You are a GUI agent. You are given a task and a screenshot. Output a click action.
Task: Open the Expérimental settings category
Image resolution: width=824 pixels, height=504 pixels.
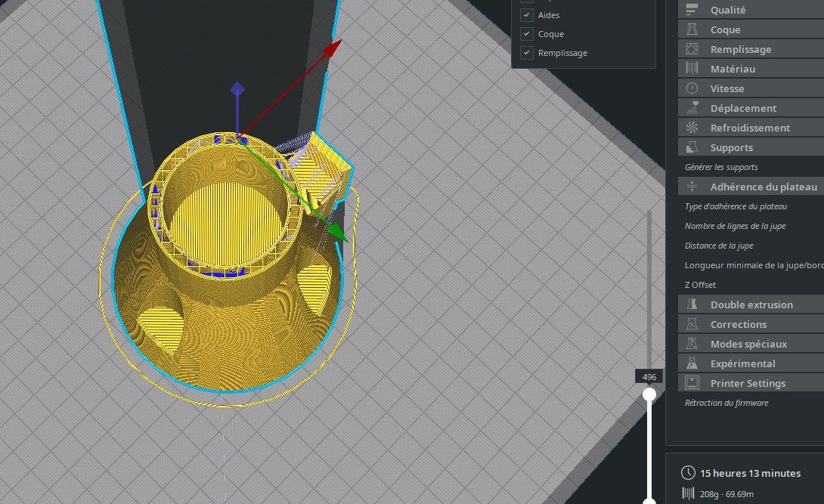click(x=742, y=363)
